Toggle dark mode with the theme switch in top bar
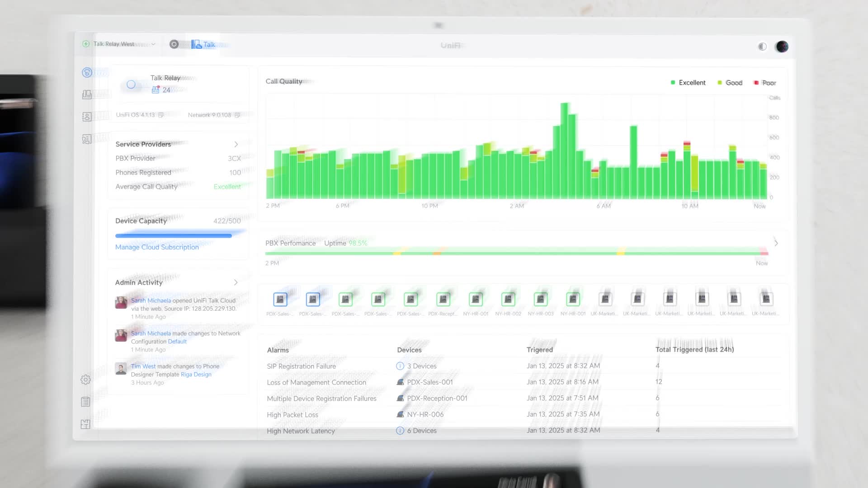 tap(762, 47)
